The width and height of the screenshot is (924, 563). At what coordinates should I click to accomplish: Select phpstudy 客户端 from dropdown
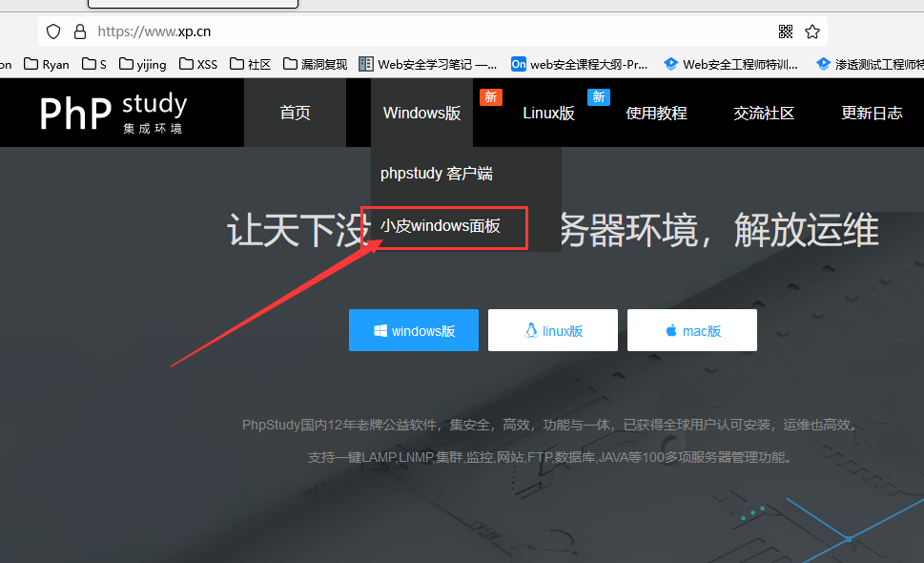(x=437, y=174)
